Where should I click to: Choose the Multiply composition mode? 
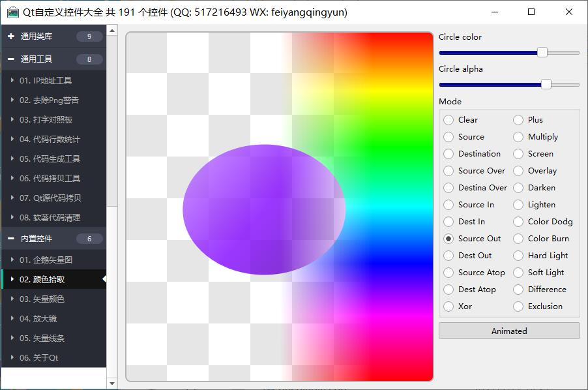518,137
